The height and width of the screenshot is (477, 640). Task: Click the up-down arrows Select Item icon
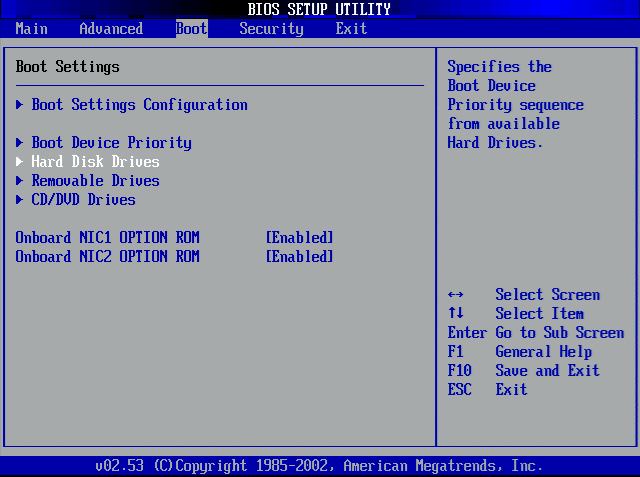click(456, 313)
